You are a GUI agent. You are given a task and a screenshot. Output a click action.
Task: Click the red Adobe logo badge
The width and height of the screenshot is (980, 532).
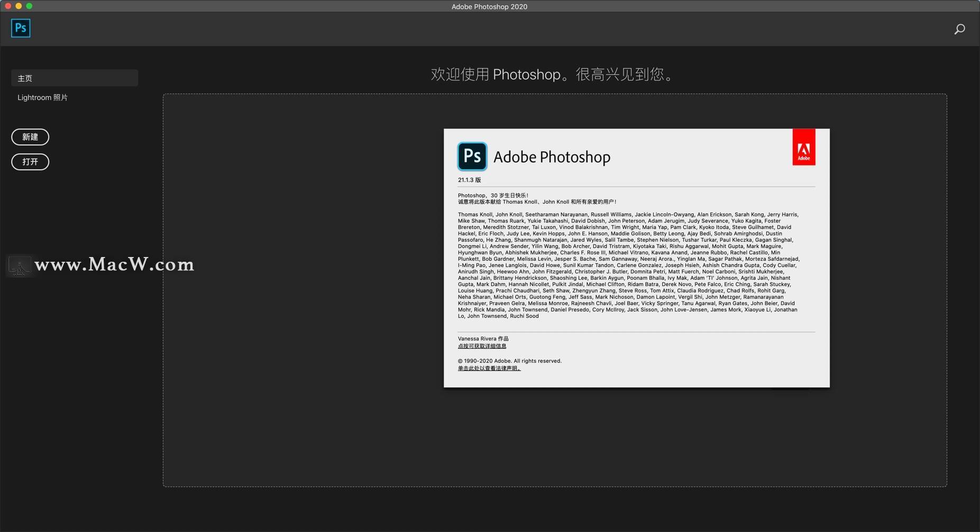pos(803,147)
